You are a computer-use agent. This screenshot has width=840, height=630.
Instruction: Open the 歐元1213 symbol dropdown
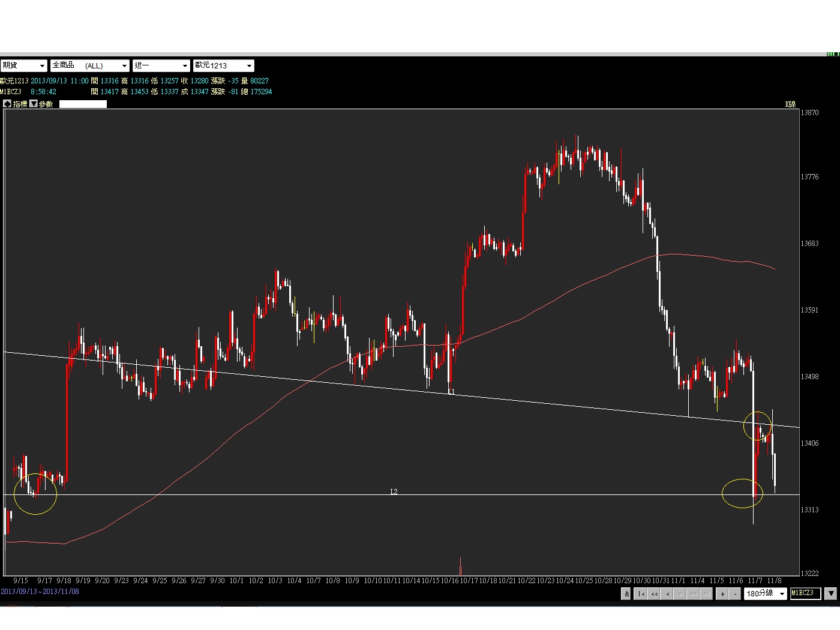[x=224, y=65]
